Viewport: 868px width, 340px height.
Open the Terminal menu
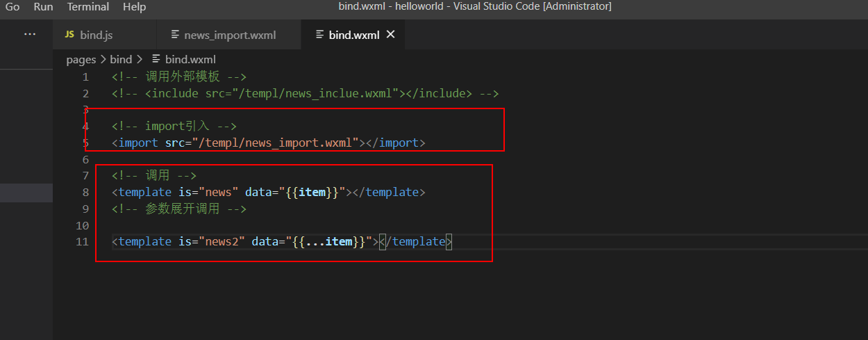click(x=88, y=6)
